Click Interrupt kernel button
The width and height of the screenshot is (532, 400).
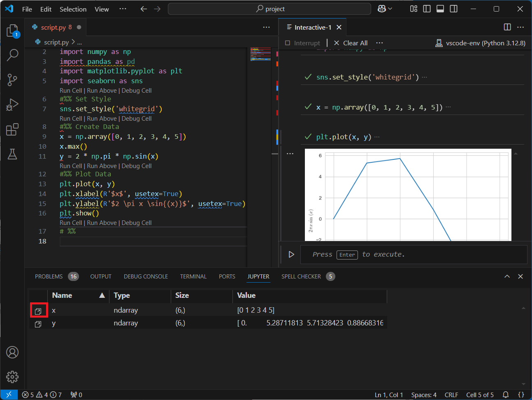pyautogui.click(x=302, y=43)
